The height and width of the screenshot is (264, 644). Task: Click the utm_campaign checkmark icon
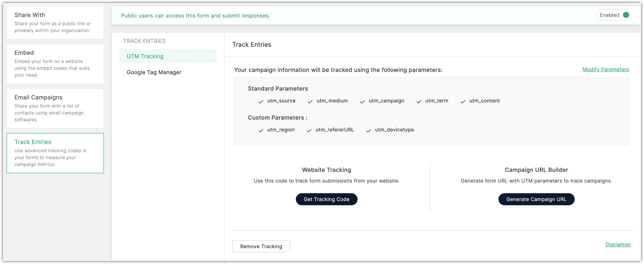[x=362, y=101]
